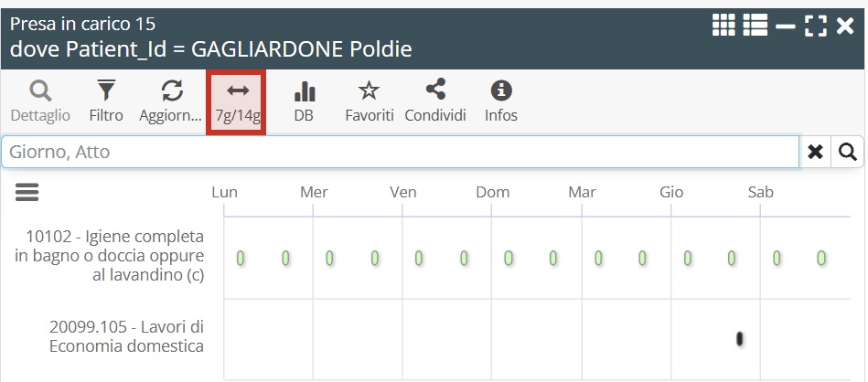The height and width of the screenshot is (382, 868).
Task: Click the black marker in the Gio column
Action: tap(739, 339)
